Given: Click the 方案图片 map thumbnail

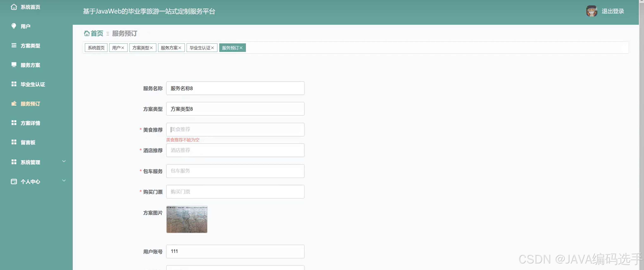Looking at the screenshot, I should click(x=187, y=219).
